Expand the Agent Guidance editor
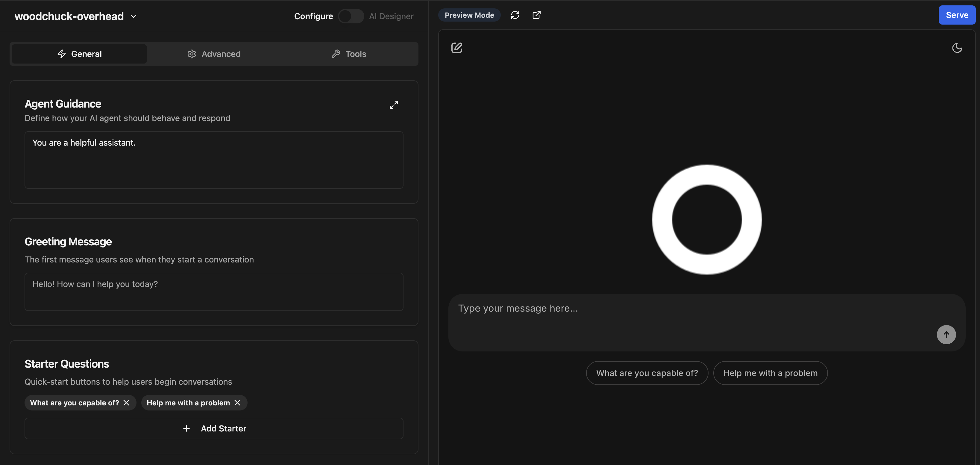Screen dimensions: 980x465 [x=394, y=104]
